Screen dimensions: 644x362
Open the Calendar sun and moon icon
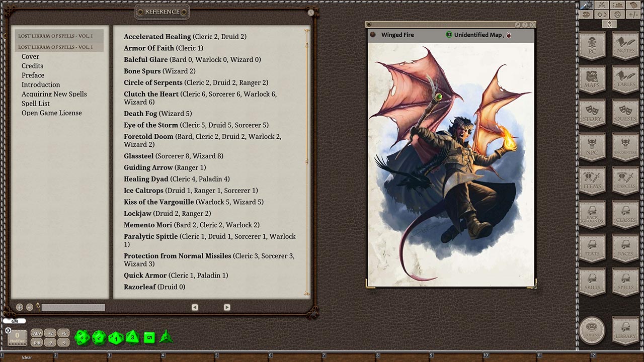tap(602, 15)
